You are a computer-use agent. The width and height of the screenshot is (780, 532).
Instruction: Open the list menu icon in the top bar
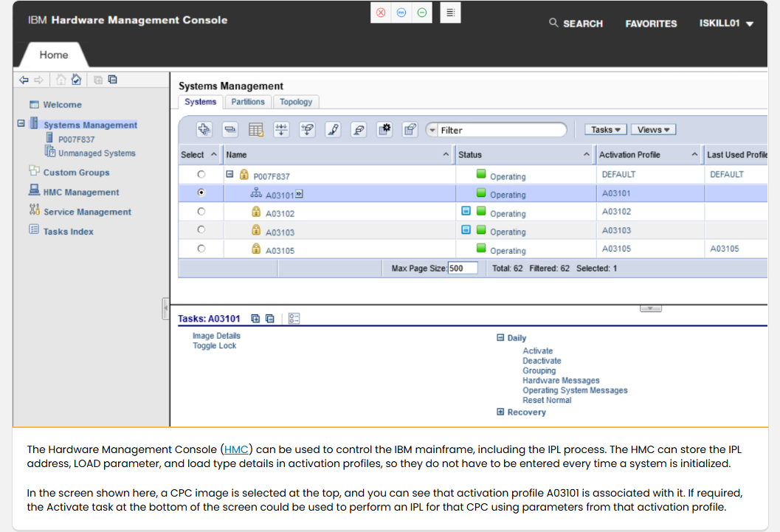click(450, 13)
